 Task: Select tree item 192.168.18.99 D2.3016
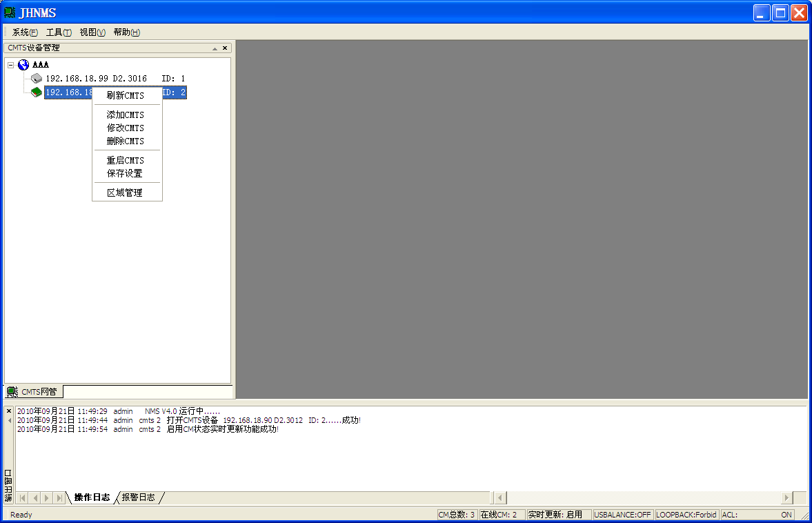click(x=115, y=78)
